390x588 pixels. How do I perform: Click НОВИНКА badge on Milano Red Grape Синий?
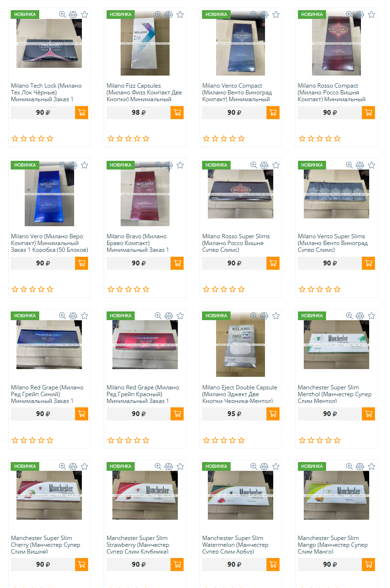25,316
